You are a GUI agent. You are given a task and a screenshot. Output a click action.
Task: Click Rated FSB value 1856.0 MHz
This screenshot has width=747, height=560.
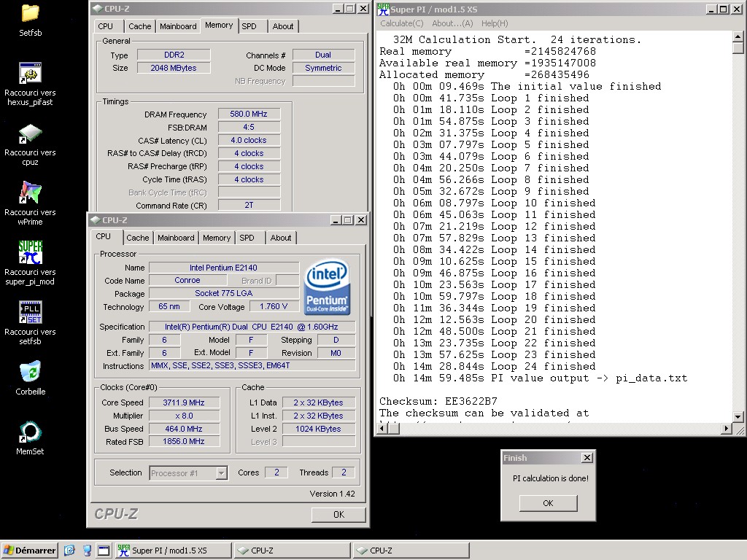coord(184,441)
